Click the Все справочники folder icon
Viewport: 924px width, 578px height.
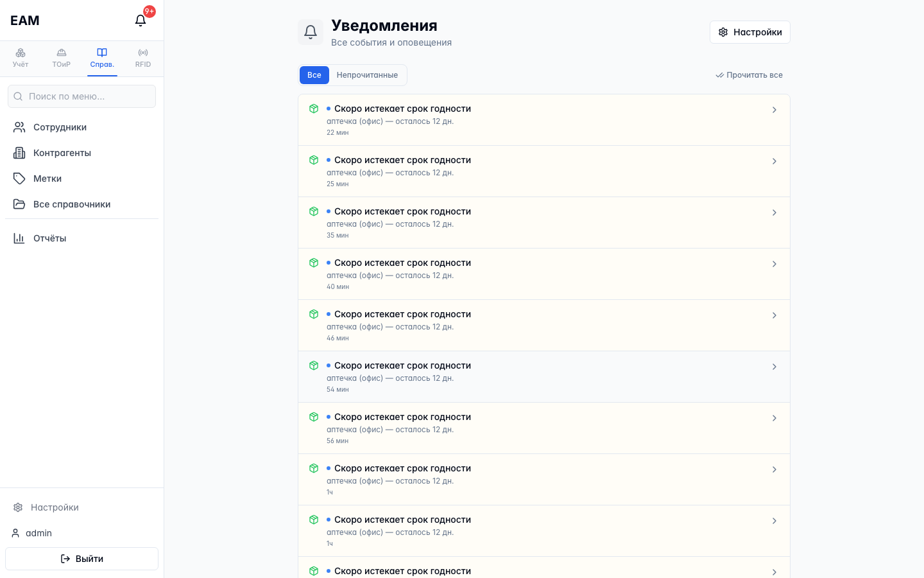pos(19,204)
